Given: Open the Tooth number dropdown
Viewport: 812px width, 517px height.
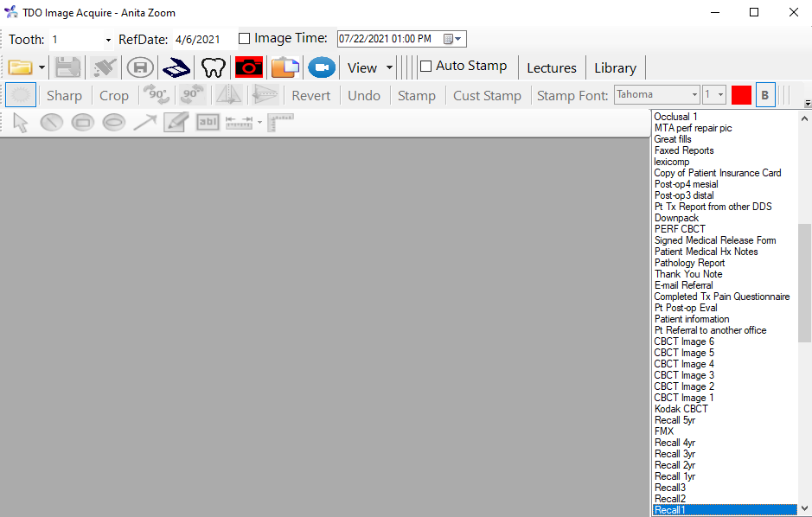Looking at the screenshot, I should [108, 40].
